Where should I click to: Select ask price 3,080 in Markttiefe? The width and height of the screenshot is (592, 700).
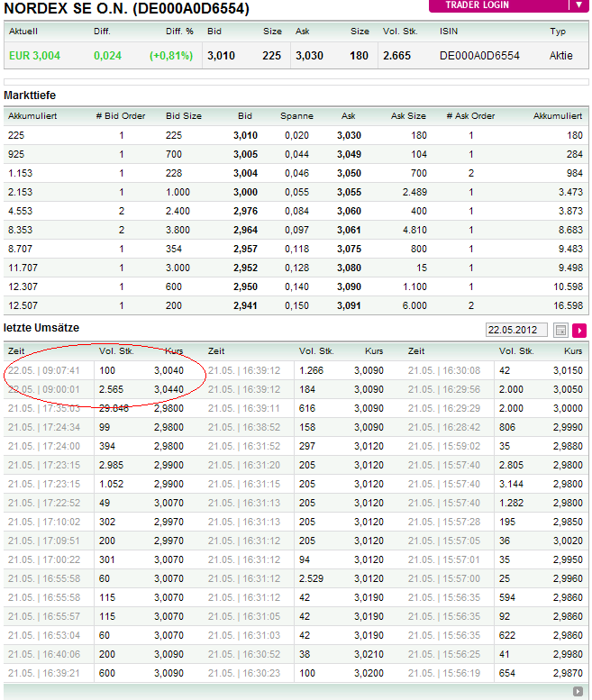pyautogui.click(x=349, y=268)
